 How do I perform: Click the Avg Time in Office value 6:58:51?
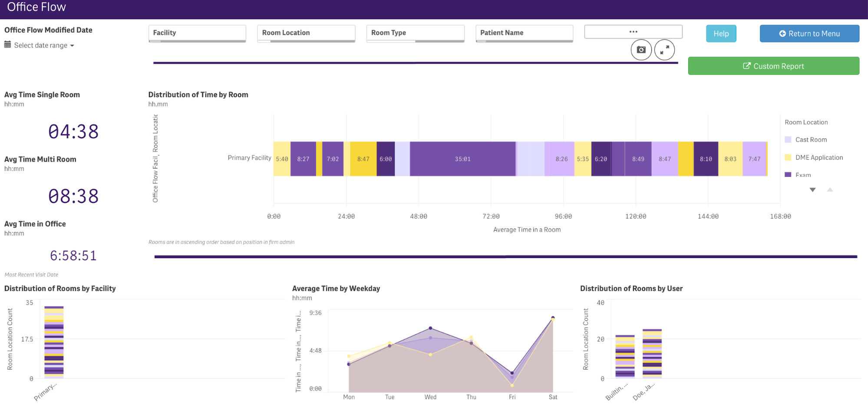pos(73,255)
